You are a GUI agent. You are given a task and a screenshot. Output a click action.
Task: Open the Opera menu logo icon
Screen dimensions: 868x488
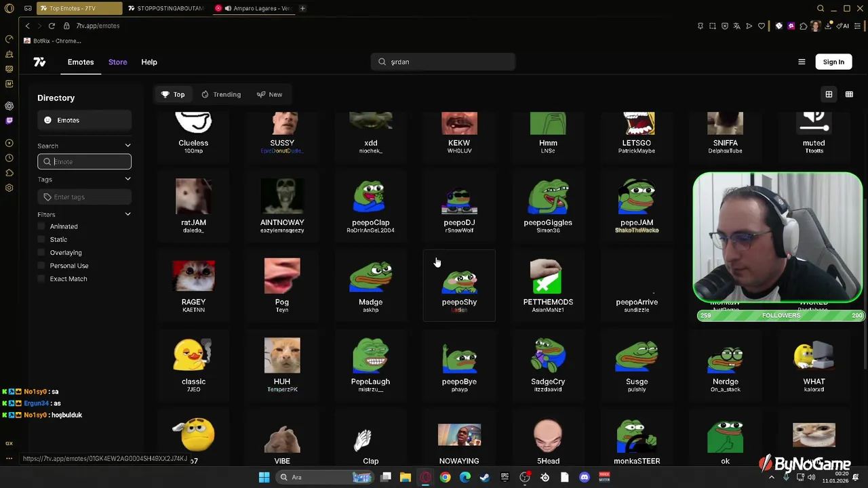(9, 8)
